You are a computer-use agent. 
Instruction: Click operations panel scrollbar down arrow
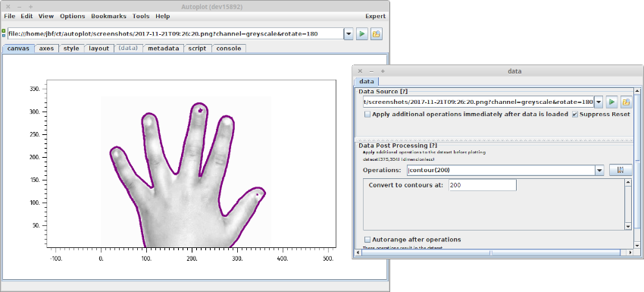point(628,227)
